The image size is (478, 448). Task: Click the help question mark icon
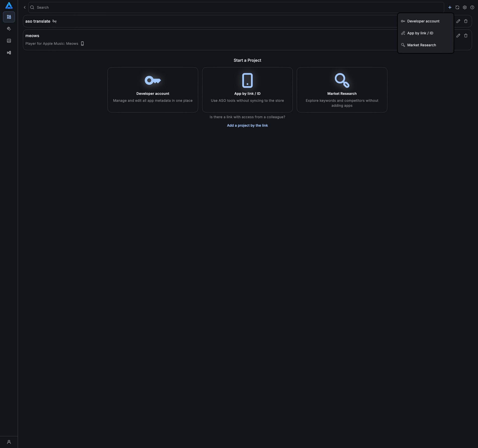472,7
